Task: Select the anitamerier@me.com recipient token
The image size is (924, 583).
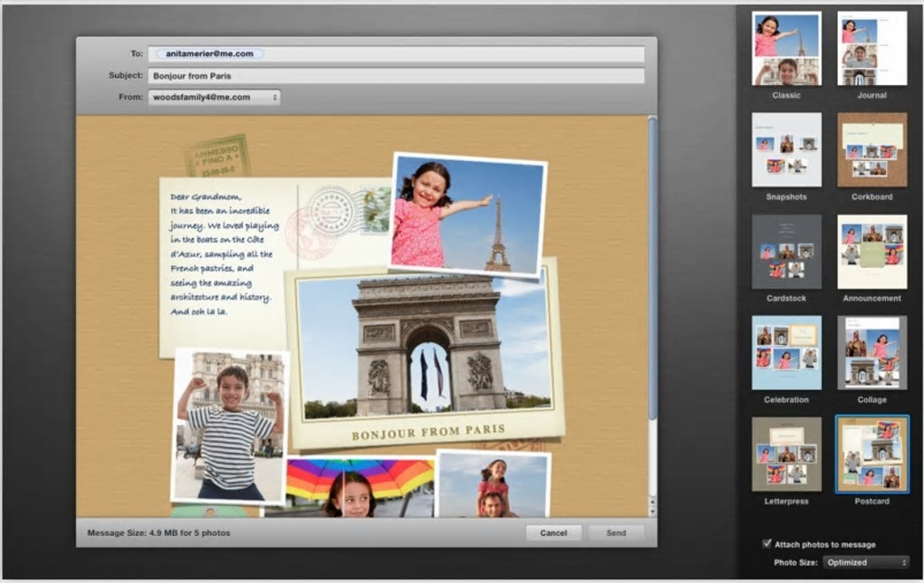Action: coord(209,53)
